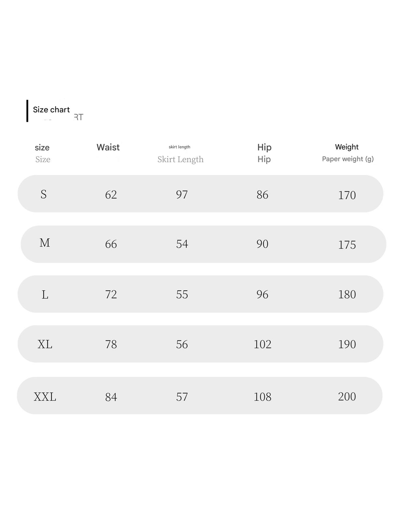Viewport: 401px width, 532px height.
Task: Click hip value 108 in XXL row
Action: point(262,397)
